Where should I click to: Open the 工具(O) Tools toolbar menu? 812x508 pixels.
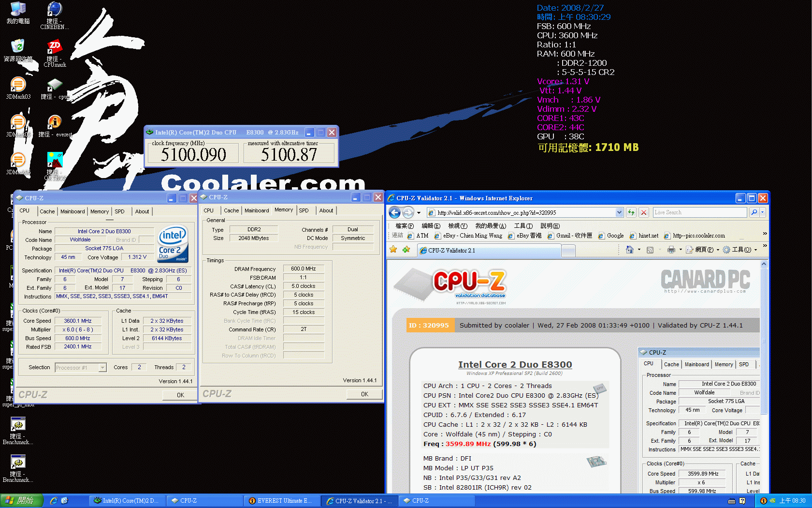click(x=739, y=250)
